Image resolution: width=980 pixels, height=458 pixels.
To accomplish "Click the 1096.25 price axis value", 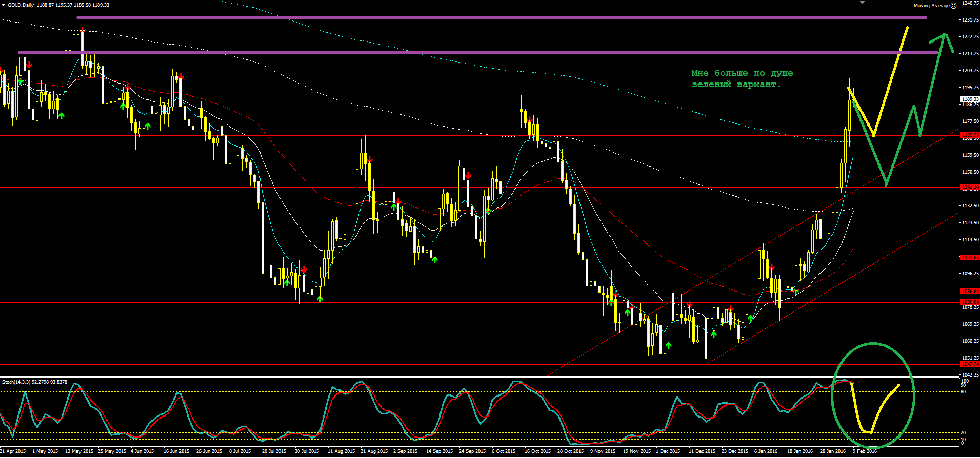I will click(970, 274).
